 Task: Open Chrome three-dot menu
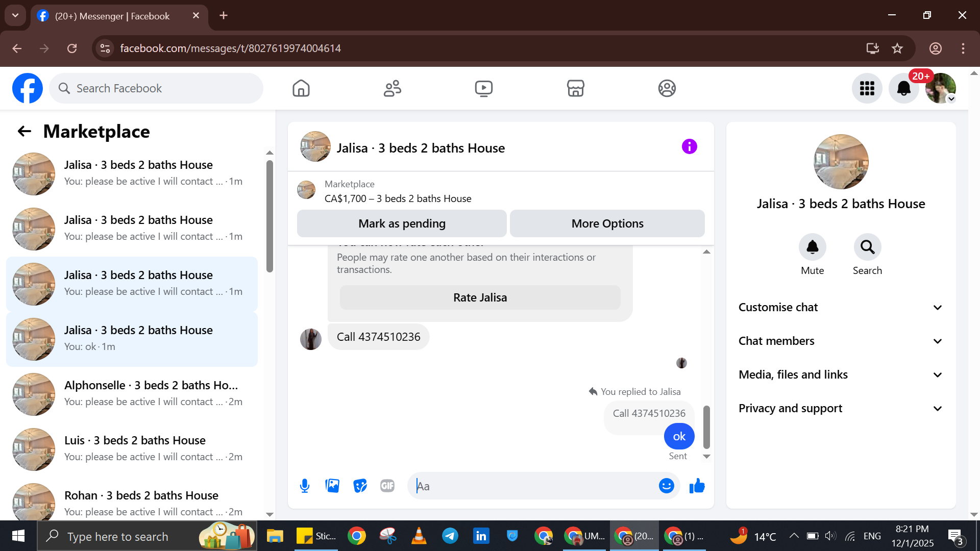click(x=963, y=48)
